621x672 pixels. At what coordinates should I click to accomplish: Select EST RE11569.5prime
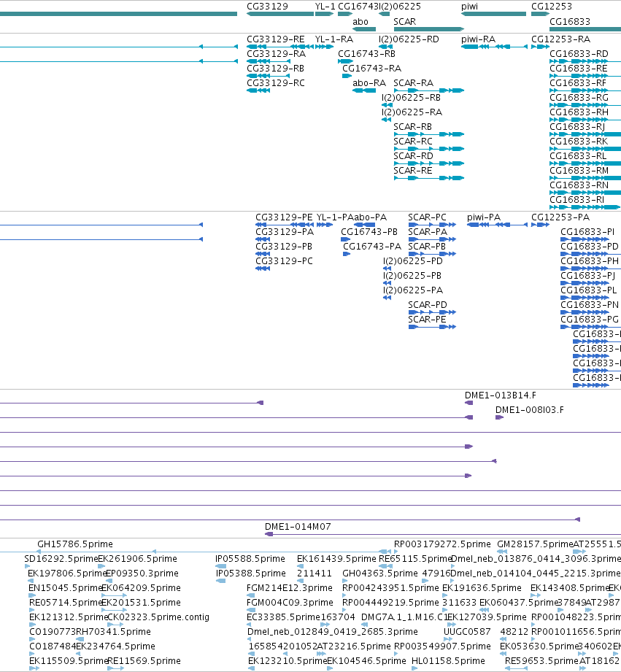coord(144,660)
